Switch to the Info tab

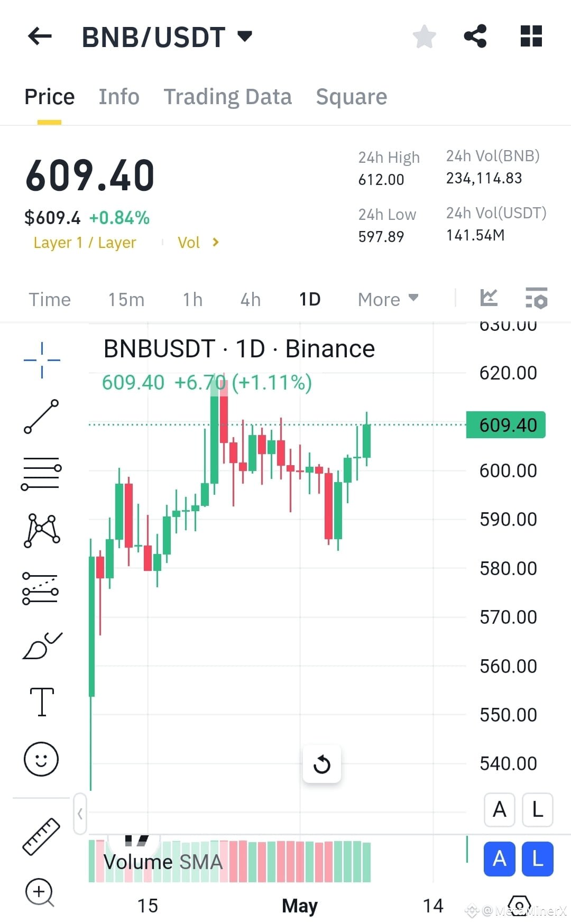(119, 97)
